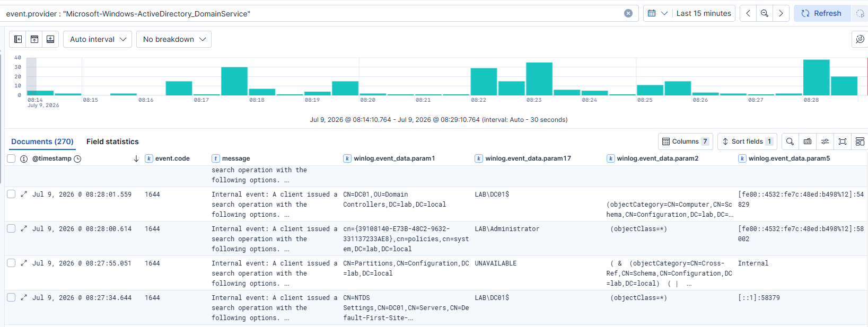Hide the chart using top panel icon
The height and width of the screenshot is (327, 868).
pyautogui.click(x=34, y=39)
